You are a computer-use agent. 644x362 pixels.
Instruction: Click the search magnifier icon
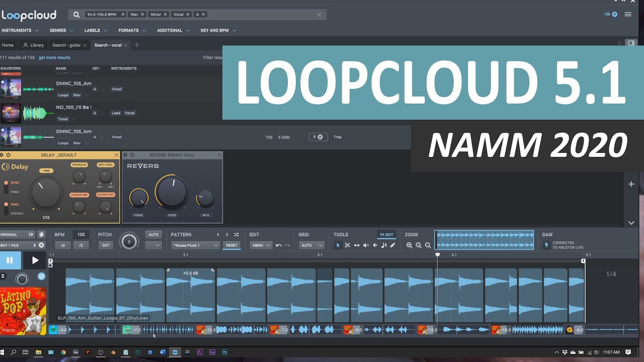coord(76,15)
